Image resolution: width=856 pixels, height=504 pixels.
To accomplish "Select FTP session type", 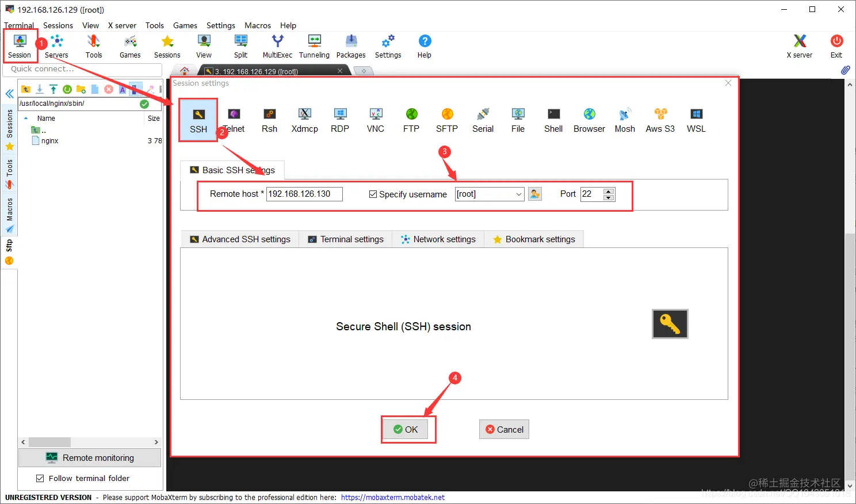I will pyautogui.click(x=411, y=120).
